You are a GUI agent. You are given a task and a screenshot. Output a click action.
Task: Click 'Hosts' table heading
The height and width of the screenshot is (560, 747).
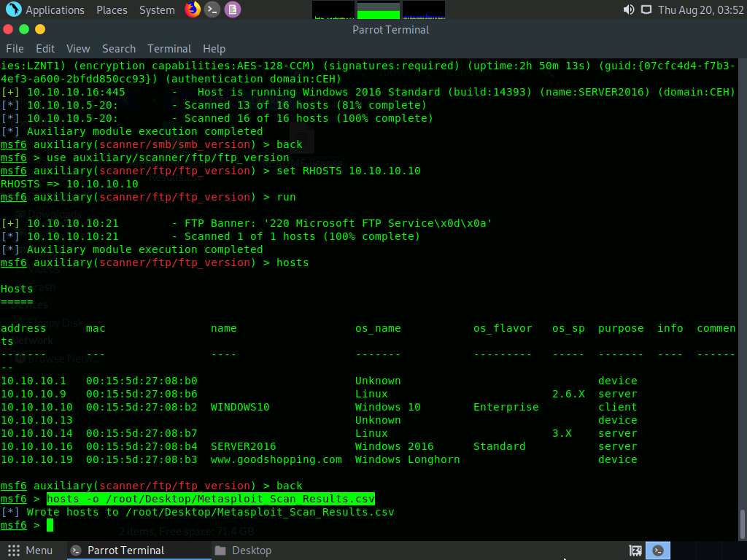pyautogui.click(x=17, y=289)
